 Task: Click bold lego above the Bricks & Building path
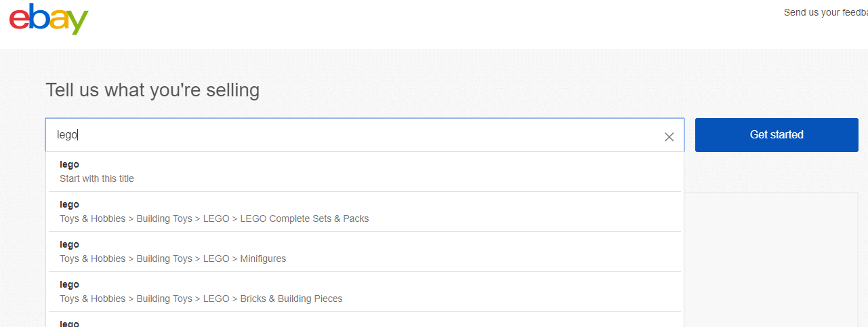click(69, 285)
